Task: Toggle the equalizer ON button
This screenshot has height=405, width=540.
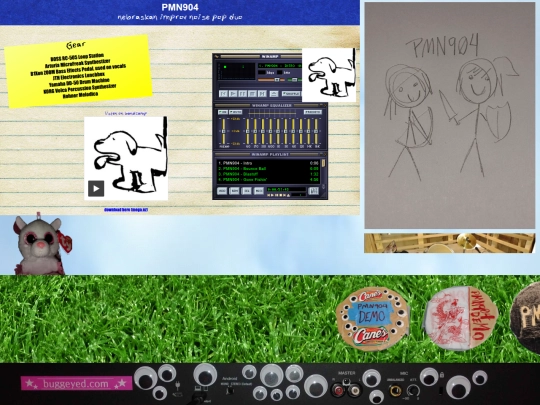Action: click(x=223, y=112)
